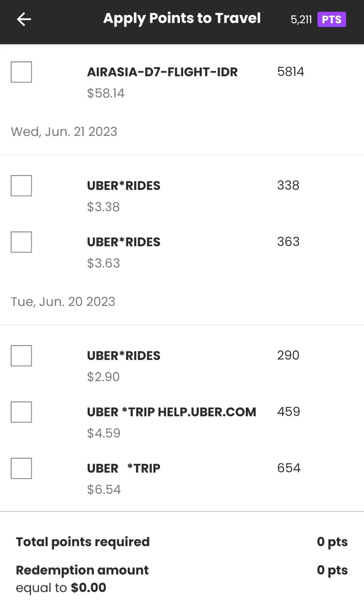
Task: Tap the Wed, Jun. 21 2023 date header
Action: click(x=64, y=132)
